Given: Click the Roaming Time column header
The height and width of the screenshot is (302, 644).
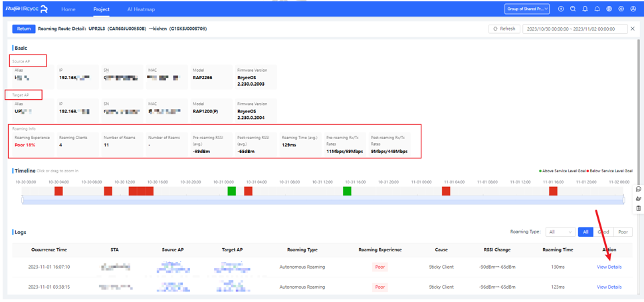Looking at the screenshot, I should click(x=558, y=250).
